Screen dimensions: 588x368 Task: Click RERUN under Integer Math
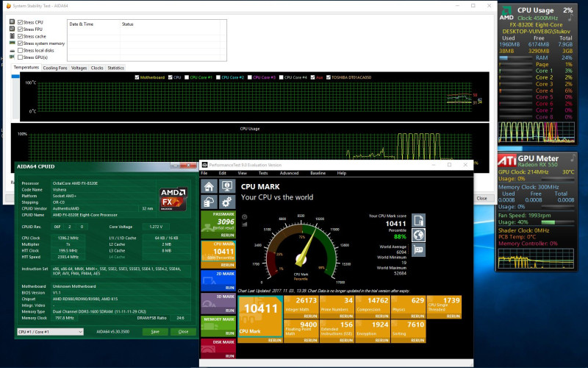[x=309, y=316]
